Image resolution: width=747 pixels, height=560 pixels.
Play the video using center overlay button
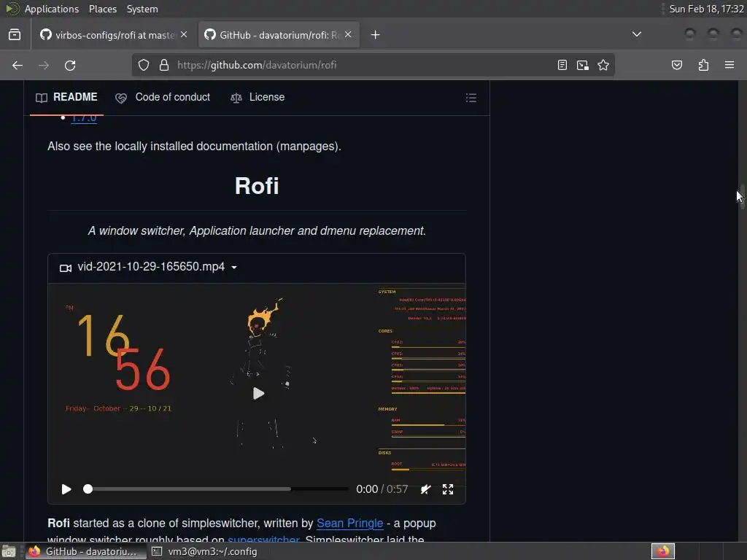pos(258,393)
